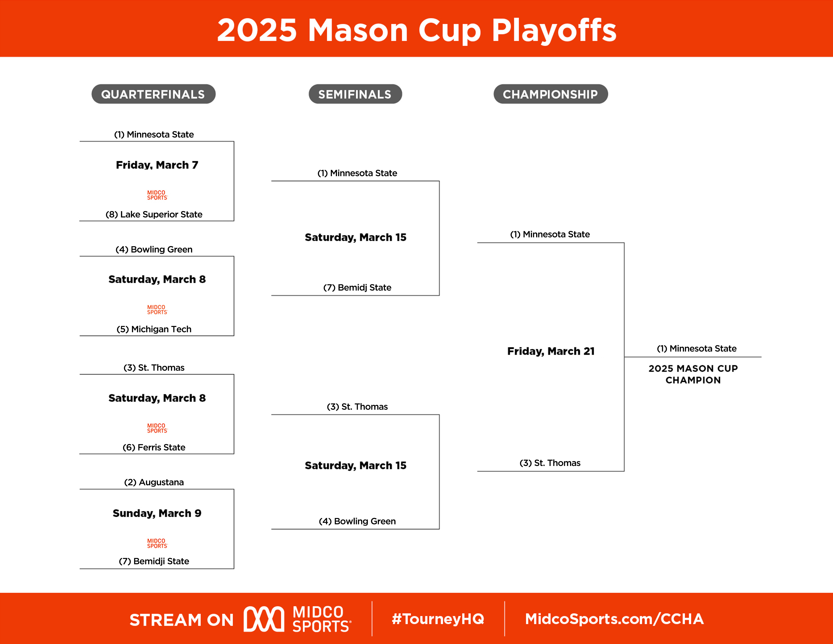Click the 2025 Mason Cup Playoffs title
The height and width of the screenshot is (644, 833).
click(x=416, y=30)
